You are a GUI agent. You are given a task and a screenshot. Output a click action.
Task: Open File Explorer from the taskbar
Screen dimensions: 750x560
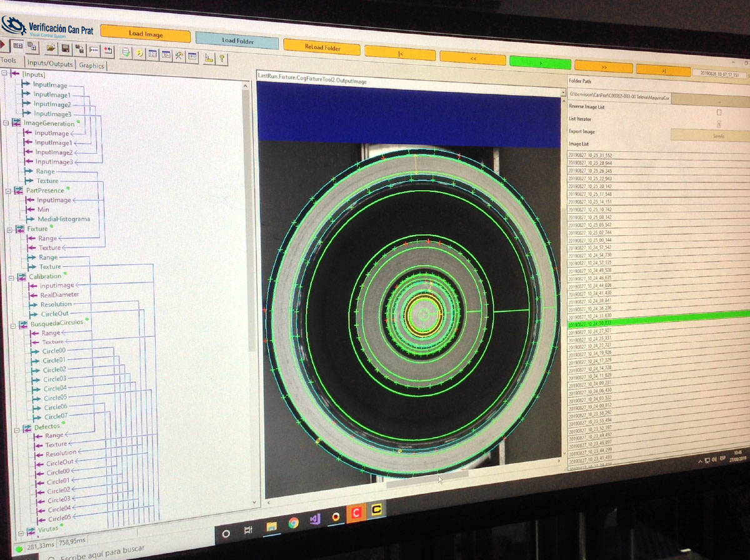tap(272, 527)
